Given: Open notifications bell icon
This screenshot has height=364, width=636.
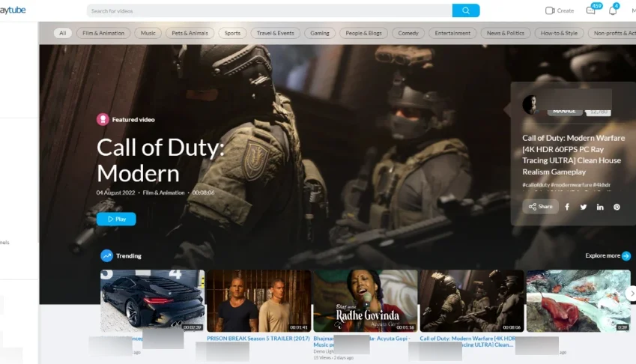Looking at the screenshot, I should [613, 10].
